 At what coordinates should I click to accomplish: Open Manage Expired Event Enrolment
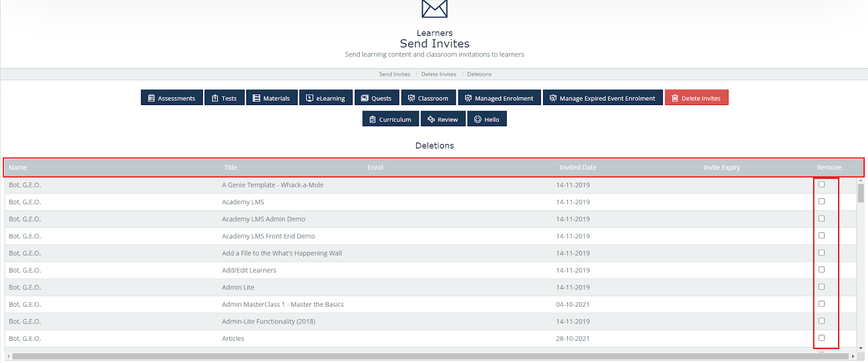[x=603, y=98]
